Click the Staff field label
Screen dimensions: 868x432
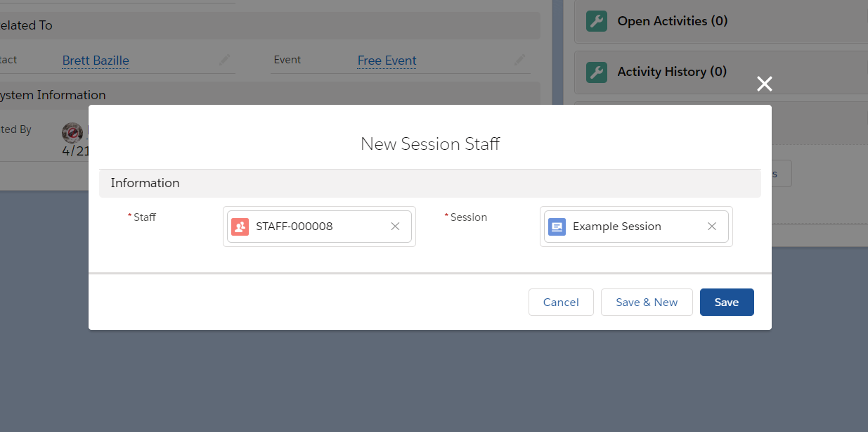pyautogui.click(x=145, y=217)
